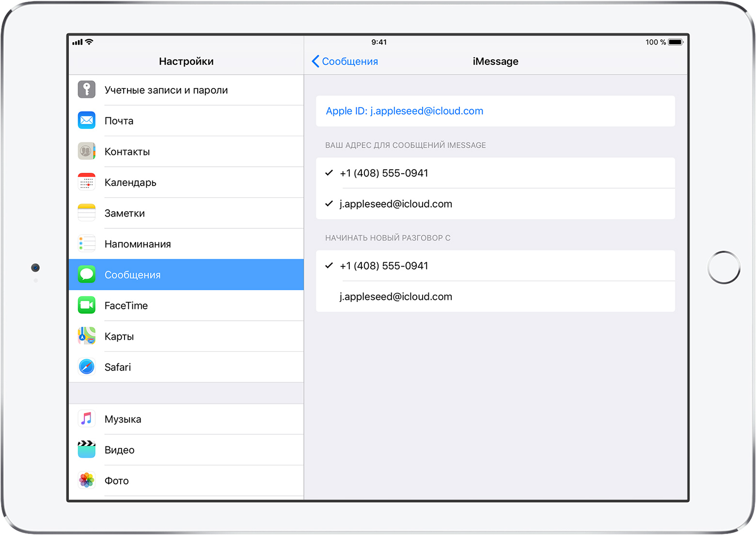Image resolution: width=756 pixels, height=536 pixels.
Task: Tap the 100 % battery percentage text
Action: [656, 42]
